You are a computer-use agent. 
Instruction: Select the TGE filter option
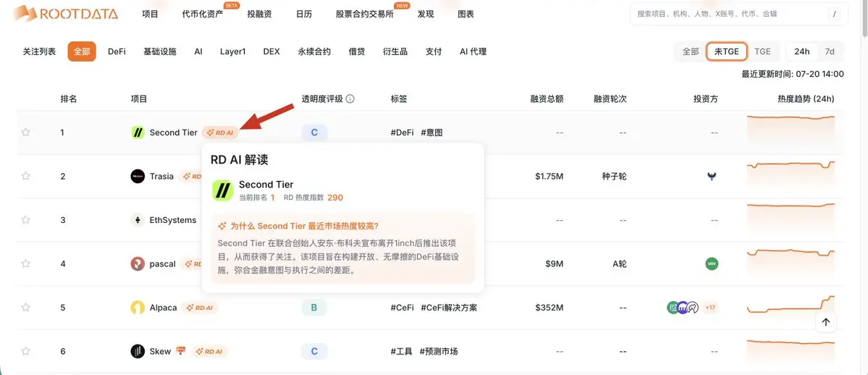762,51
